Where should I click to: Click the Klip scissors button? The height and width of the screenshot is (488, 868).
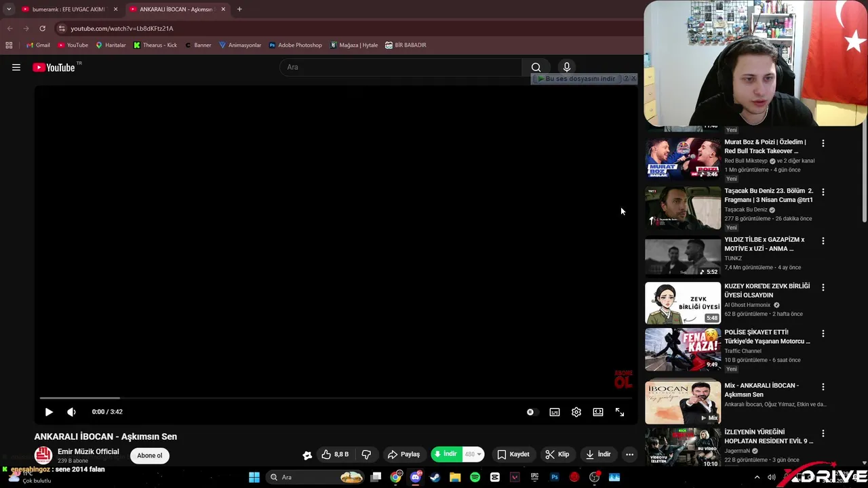click(x=557, y=454)
